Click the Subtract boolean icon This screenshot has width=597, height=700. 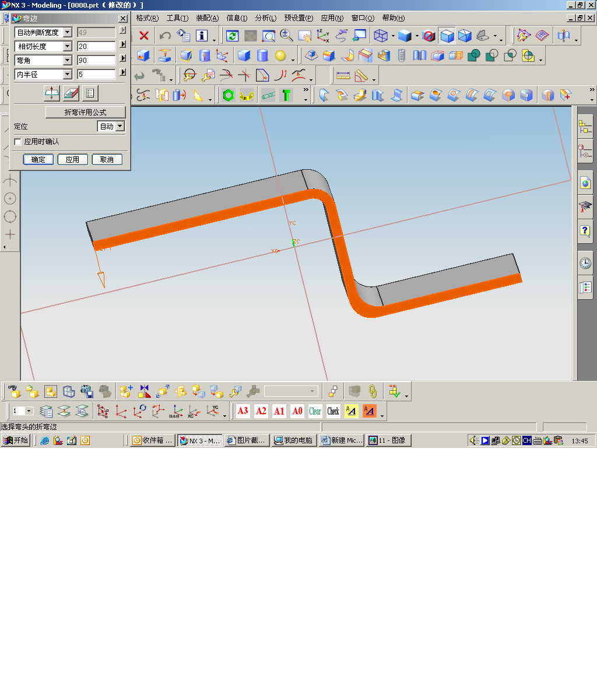491,55
